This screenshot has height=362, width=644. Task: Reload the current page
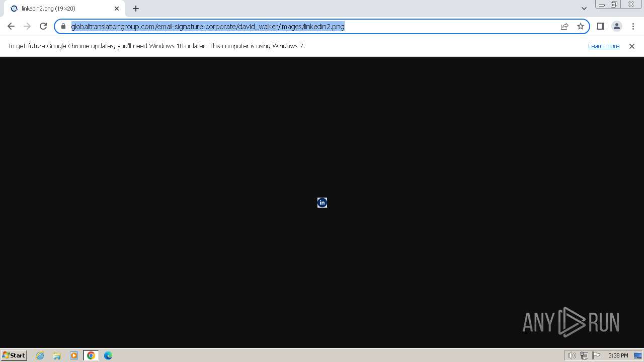point(43,26)
